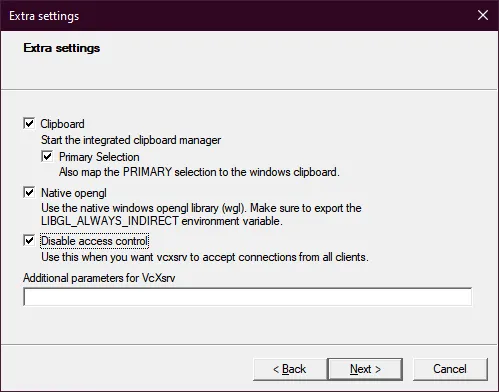The height and width of the screenshot is (392, 499).
Task: Click the Primary Selection label text
Action: 99,157
